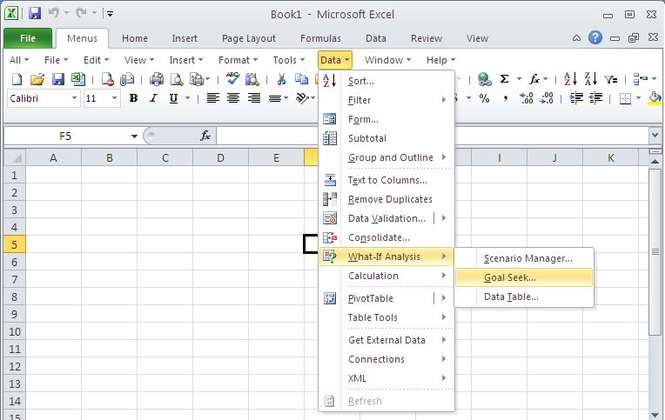Toggle italic formatting
This screenshot has height=420, width=665.
(x=153, y=98)
